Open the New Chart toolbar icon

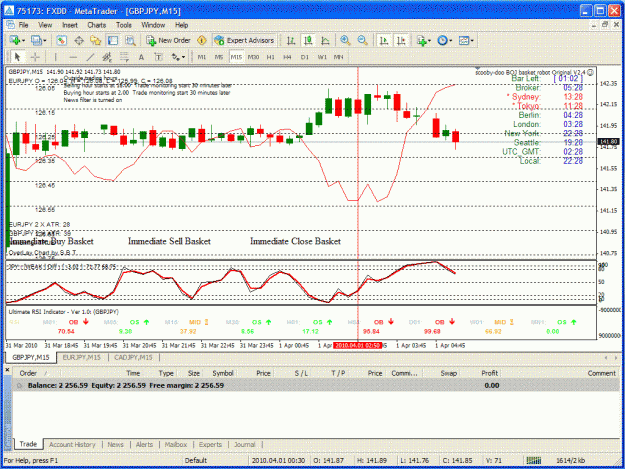pos(15,40)
